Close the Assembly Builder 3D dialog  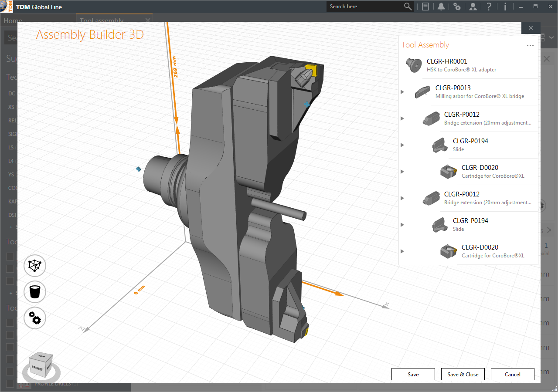[x=531, y=28]
